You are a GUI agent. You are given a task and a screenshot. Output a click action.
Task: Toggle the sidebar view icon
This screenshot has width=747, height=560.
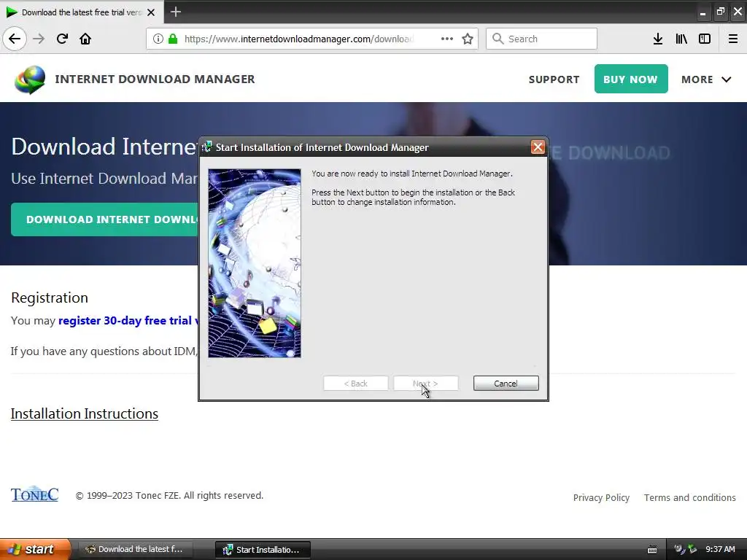pos(705,39)
